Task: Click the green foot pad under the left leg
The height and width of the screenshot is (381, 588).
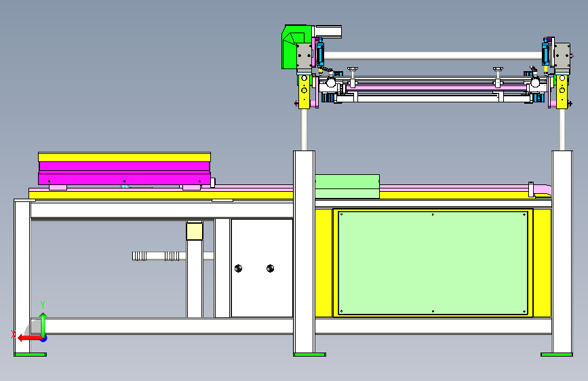Action: pos(30,355)
